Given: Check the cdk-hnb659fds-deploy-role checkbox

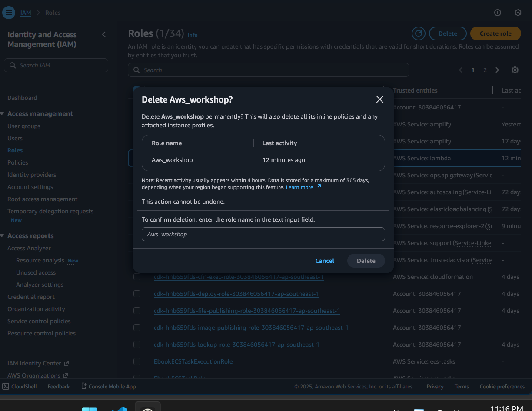Looking at the screenshot, I should coord(137,294).
